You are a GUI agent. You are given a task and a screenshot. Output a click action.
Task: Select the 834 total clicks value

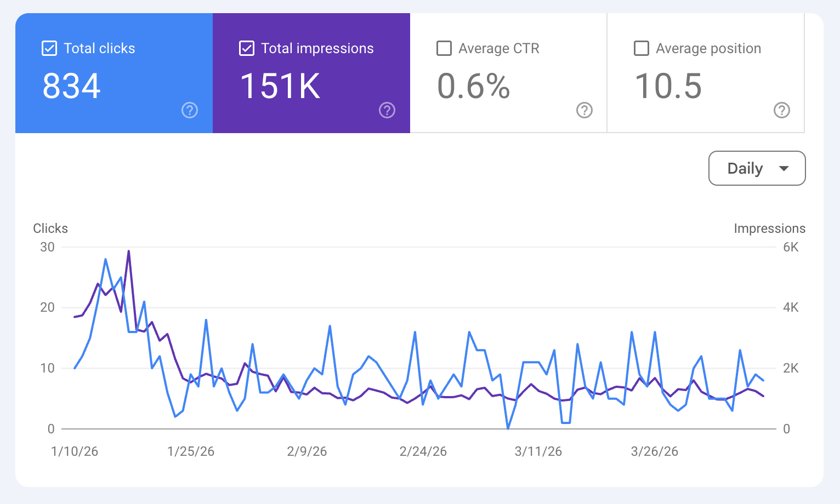click(x=72, y=86)
